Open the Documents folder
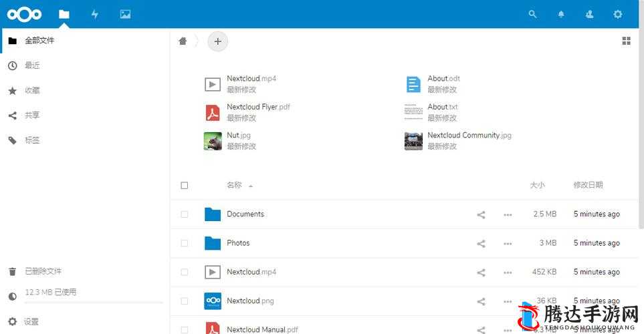Image resolution: width=644 pixels, height=334 pixels. click(x=213, y=214)
